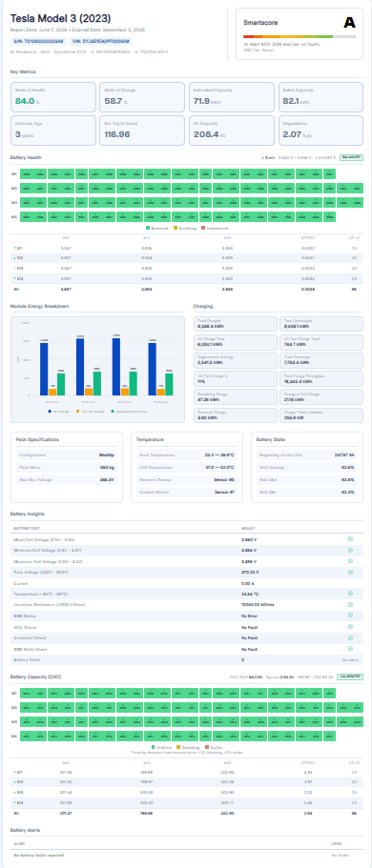Click the Total Discharged card
The width and height of the screenshot is (372, 868).
click(x=321, y=324)
